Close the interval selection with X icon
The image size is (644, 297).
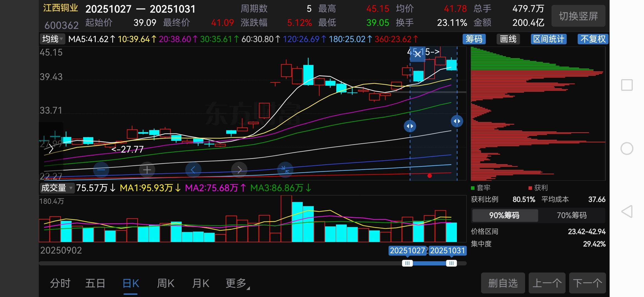coord(417,54)
